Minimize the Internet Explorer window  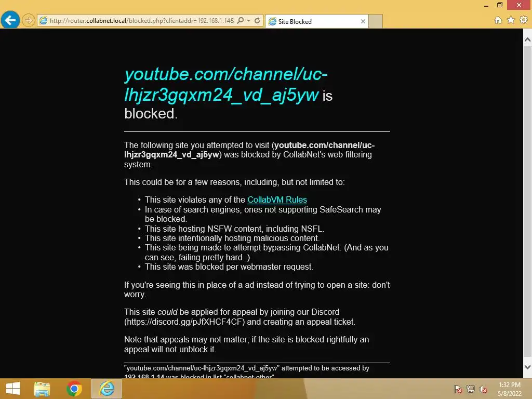click(486, 5)
